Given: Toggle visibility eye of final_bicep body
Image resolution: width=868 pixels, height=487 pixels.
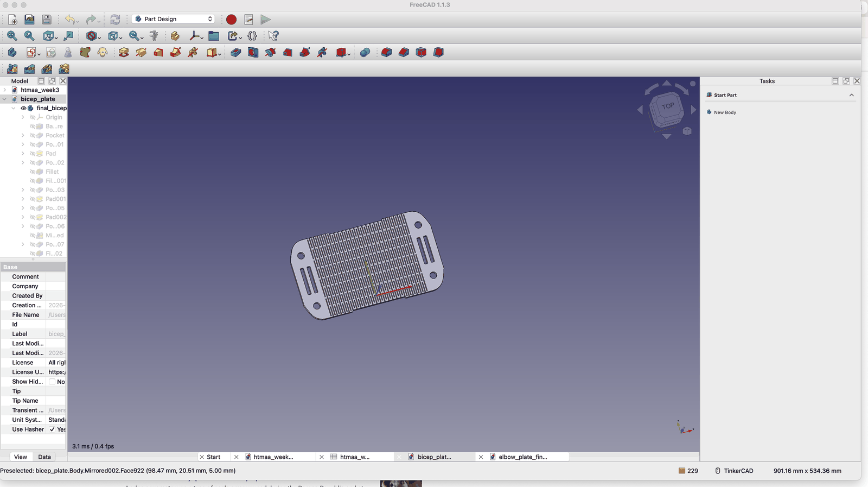Looking at the screenshot, I should [x=23, y=108].
